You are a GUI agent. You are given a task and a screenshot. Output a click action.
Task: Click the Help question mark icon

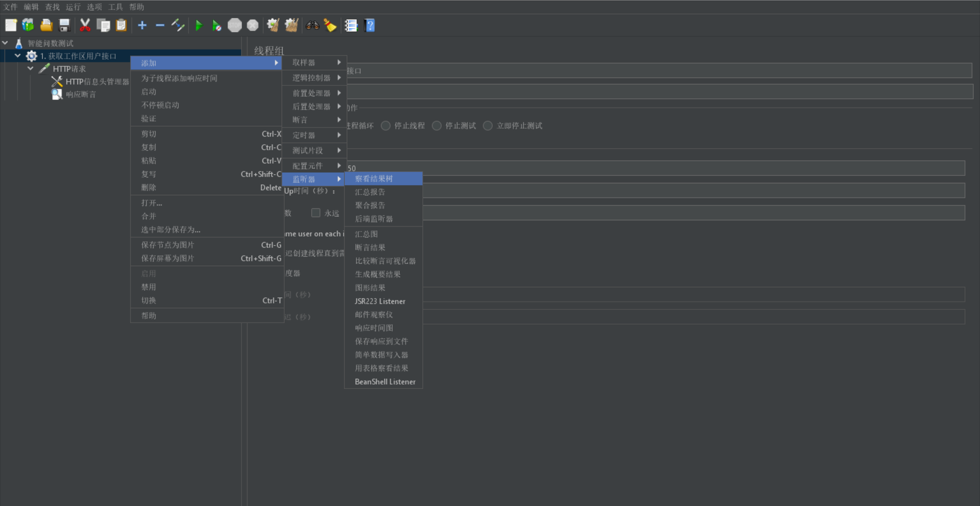click(x=369, y=25)
